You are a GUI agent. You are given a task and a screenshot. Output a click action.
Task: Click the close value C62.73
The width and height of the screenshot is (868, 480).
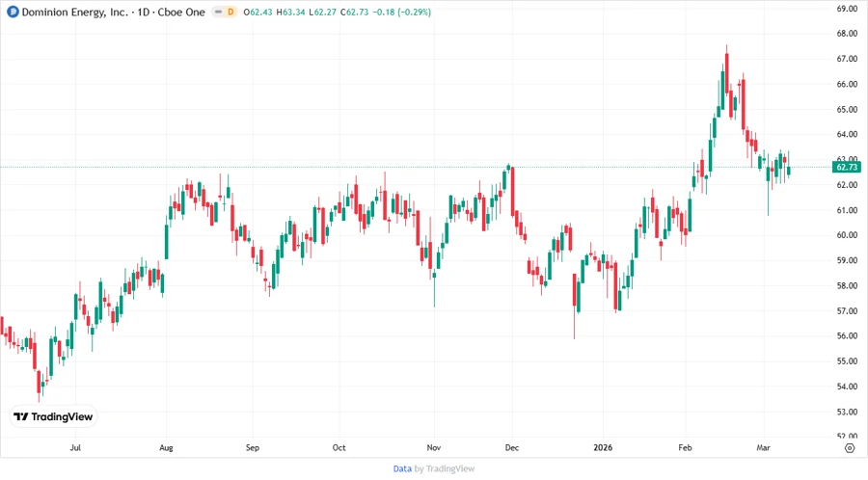354,12
